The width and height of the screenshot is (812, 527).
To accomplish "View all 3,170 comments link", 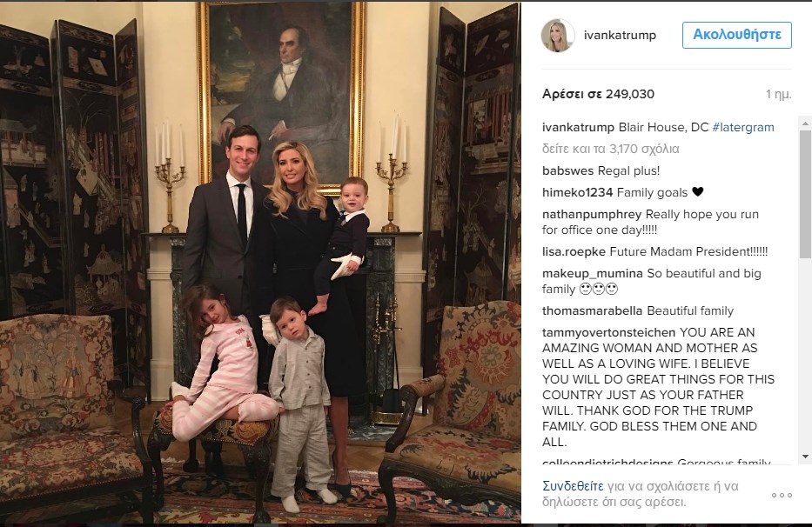I will click(x=611, y=149).
